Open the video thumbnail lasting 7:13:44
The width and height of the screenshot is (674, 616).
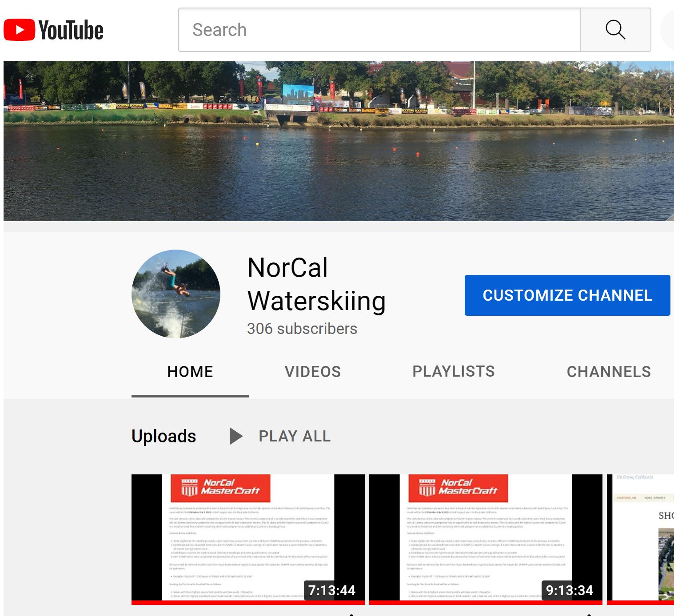click(248, 540)
